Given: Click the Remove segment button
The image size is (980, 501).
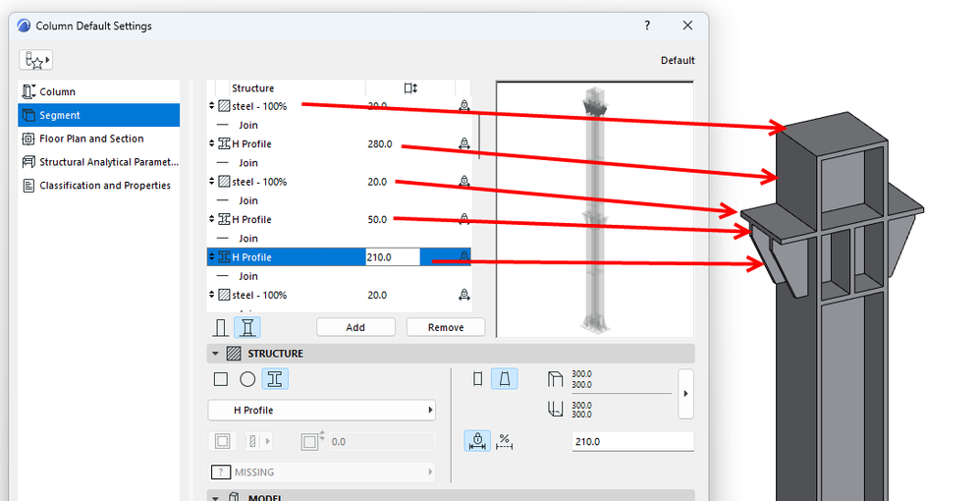Looking at the screenshot, I should click(x=446, y=327).
